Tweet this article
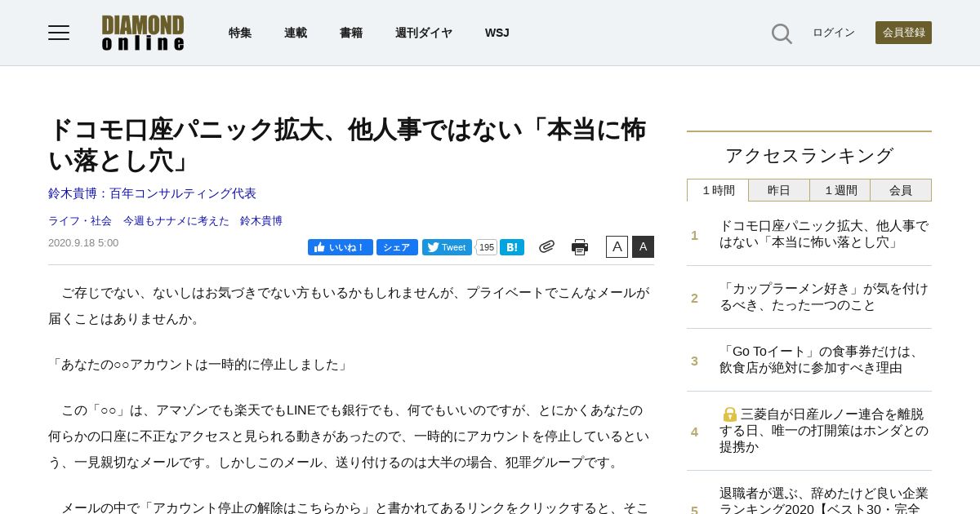Screen dimensions: 980x514 click(447, 247)
